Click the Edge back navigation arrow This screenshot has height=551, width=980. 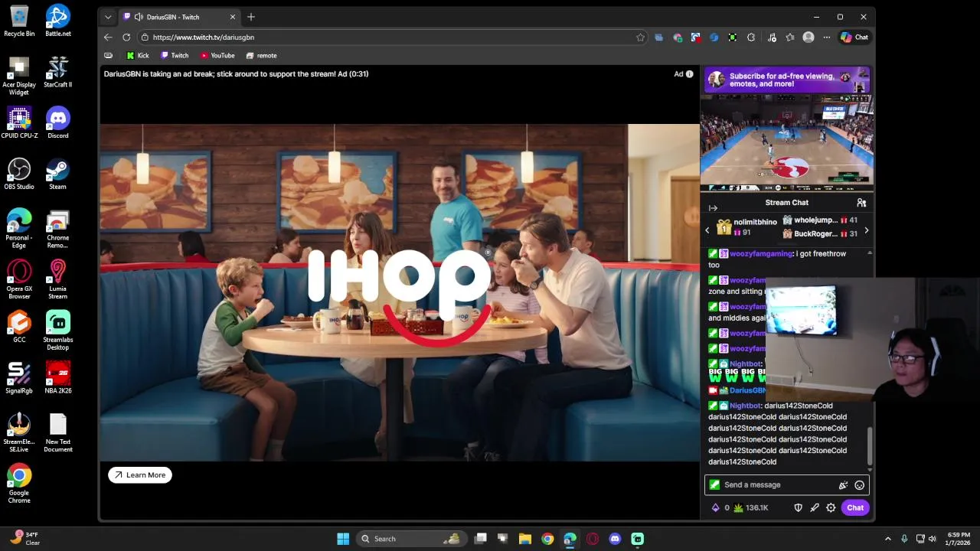[x=108, y=37]
